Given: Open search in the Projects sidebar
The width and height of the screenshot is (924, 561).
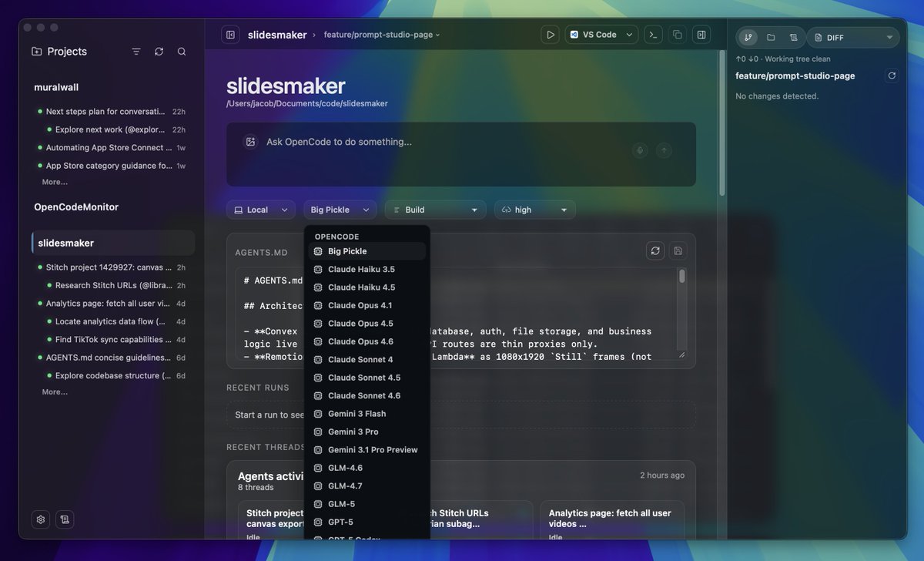Looking at the screenshot, I should click(182, 52).
